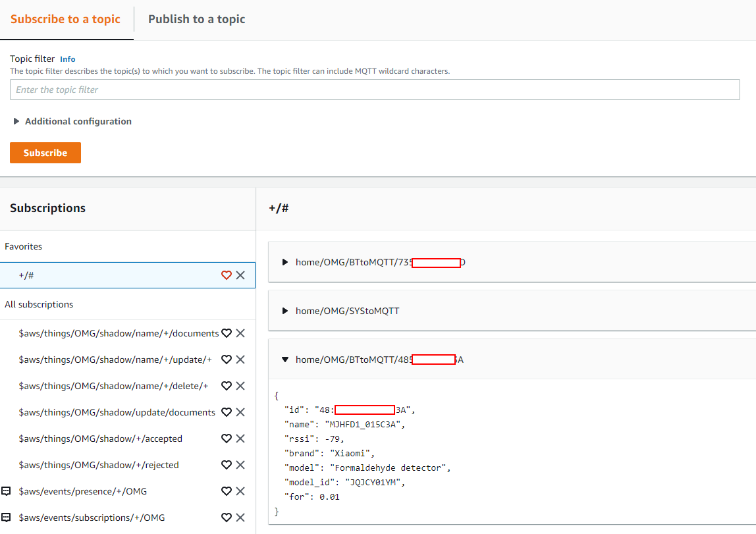756x534 pixels.
Task: Click the message icon beside $aws/events/subscriptions/+/OMG
Action: click(7, 518)
